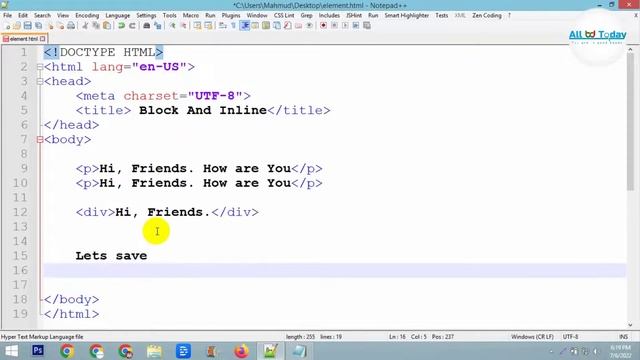This screenshot has height=360, width=640.
Task: Collapse the html fold marker on line 2
Action: point(40,67)
